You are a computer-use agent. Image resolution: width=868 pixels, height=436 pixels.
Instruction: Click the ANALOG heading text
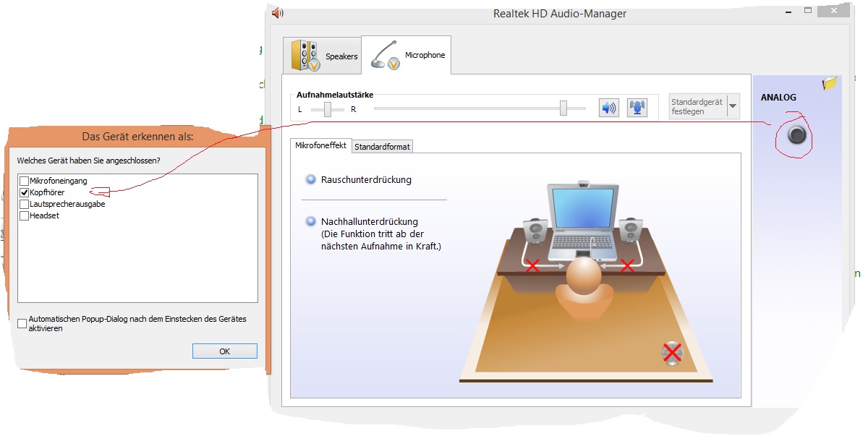pyautogui.click(x=778, y=98)
